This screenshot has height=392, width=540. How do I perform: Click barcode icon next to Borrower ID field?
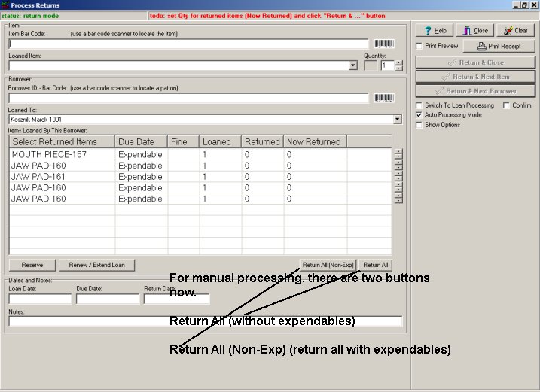384,98
